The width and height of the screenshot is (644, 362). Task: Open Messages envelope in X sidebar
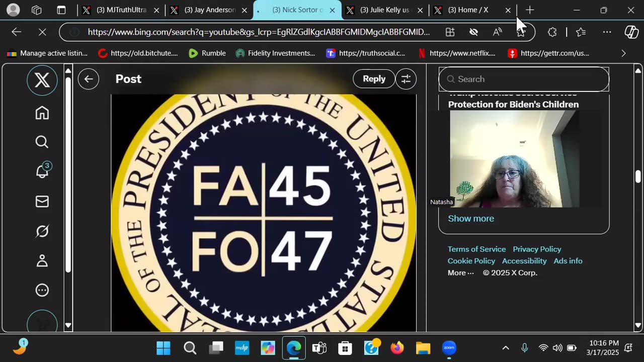(42, 202)
